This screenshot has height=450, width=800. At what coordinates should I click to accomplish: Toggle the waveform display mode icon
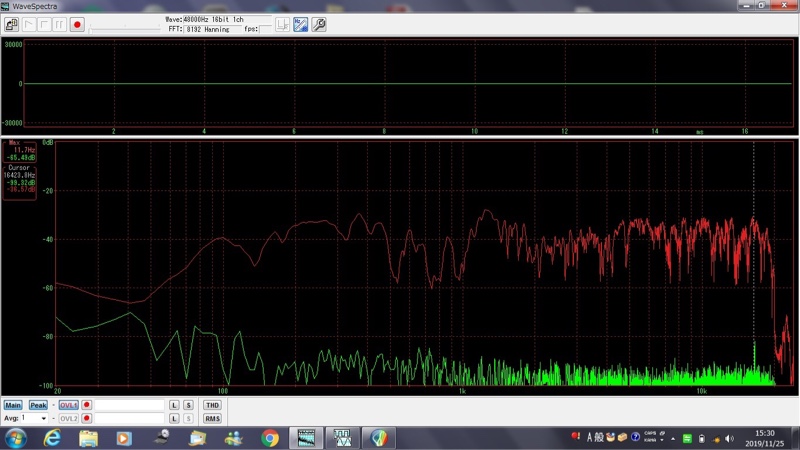click(x=282, y=24)
